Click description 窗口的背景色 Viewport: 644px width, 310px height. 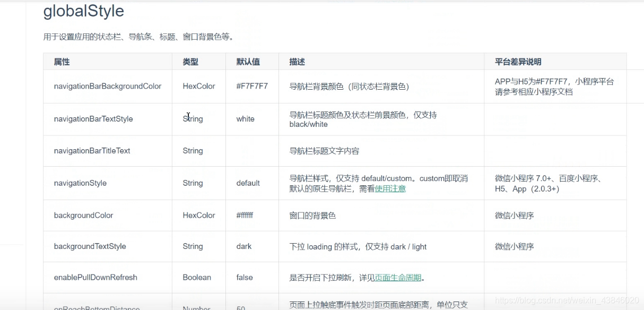[x=312, y=216]
